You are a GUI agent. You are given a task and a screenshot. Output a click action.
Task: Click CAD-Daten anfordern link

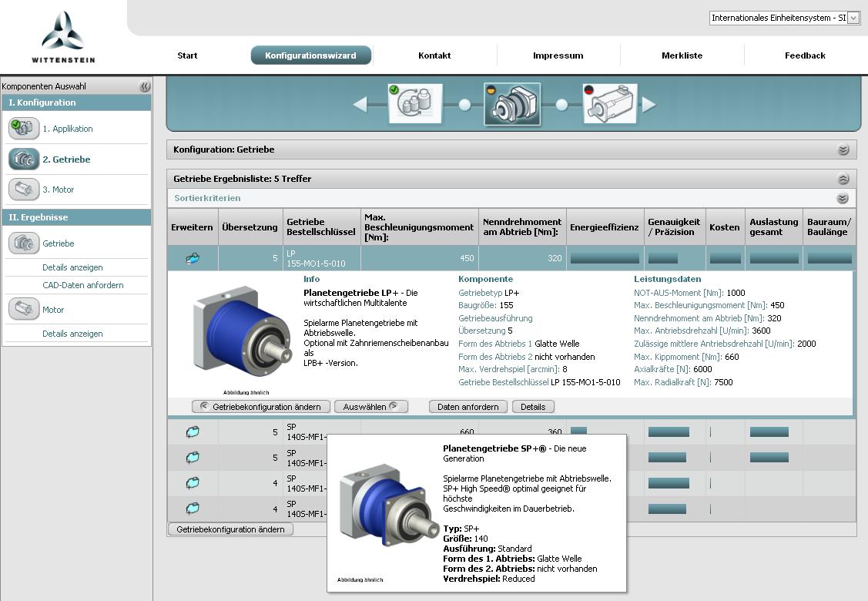(x=83, y=285)
